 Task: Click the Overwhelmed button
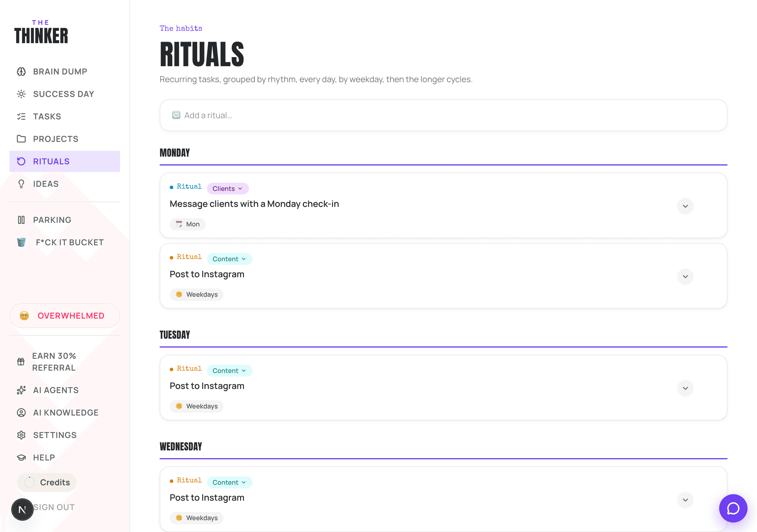click(x=65, y=316)
